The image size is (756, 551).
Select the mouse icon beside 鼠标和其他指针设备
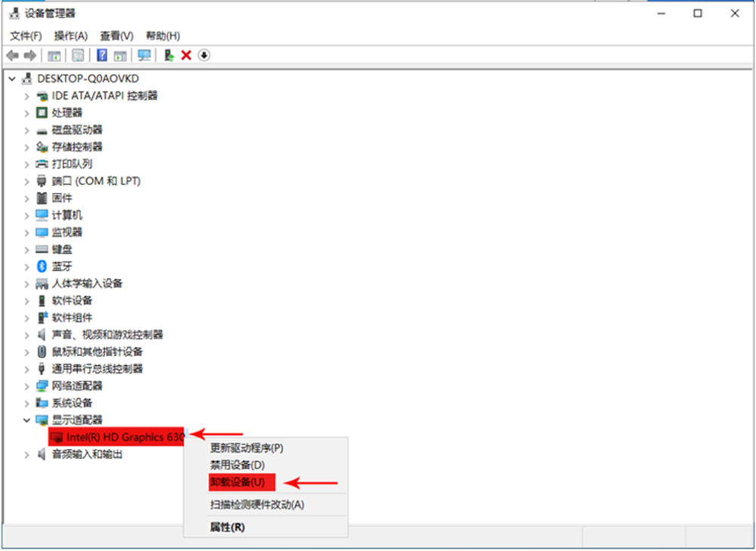[42, 351]
